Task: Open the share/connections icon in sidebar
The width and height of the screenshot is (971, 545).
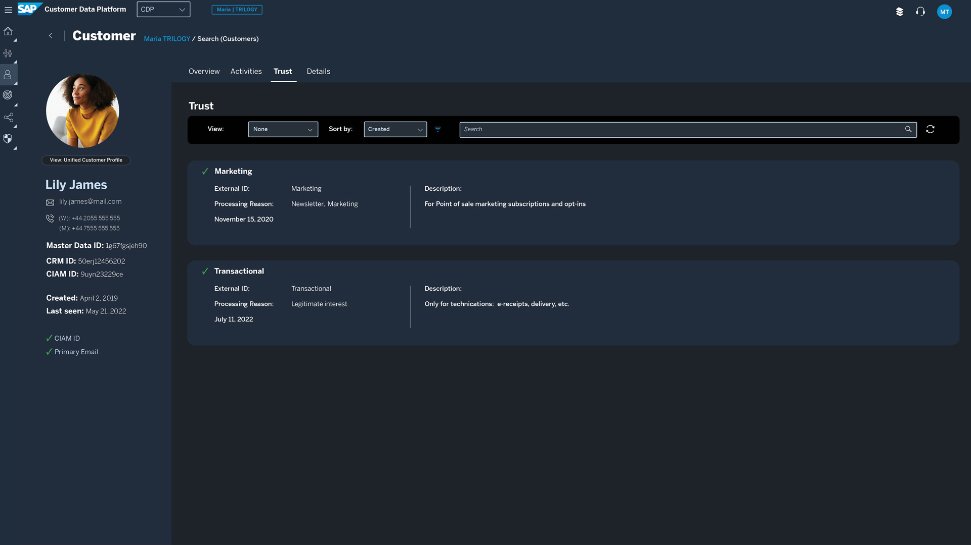Action: (8, 117)
